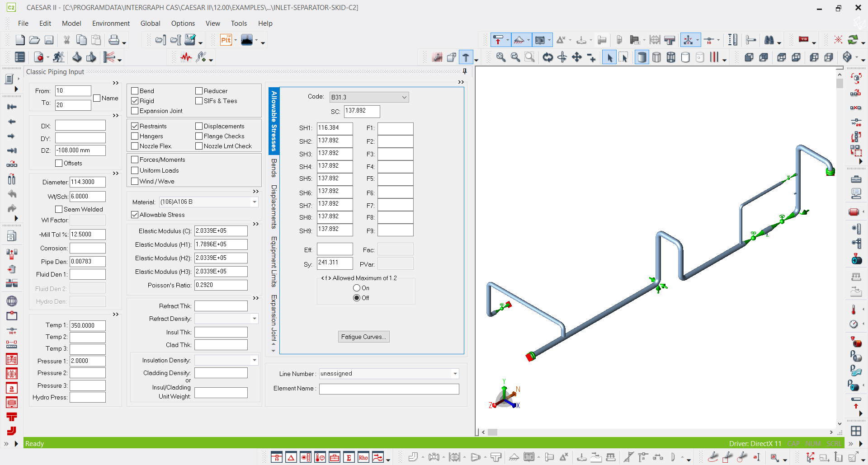Click the scissors Cut icon

pos(67,40)
